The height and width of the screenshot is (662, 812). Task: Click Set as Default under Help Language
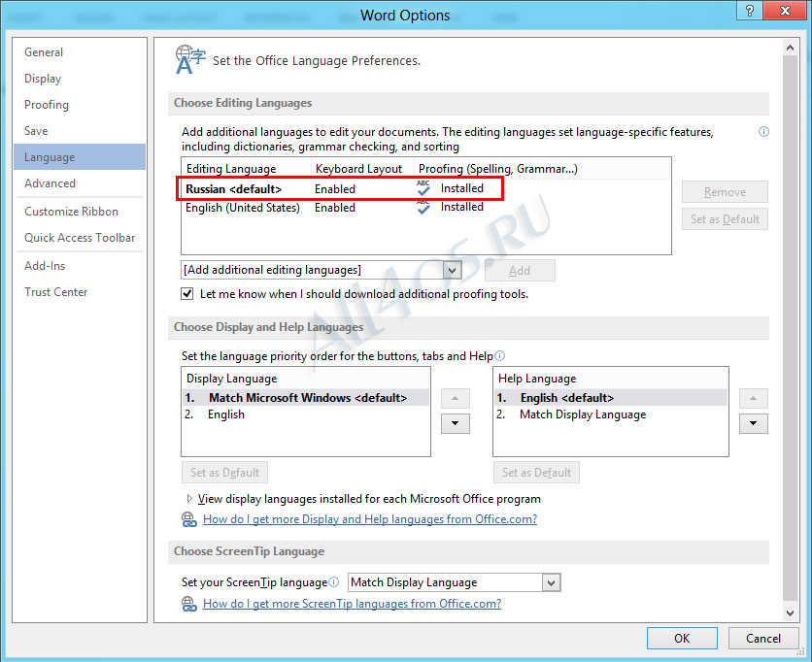536,473
